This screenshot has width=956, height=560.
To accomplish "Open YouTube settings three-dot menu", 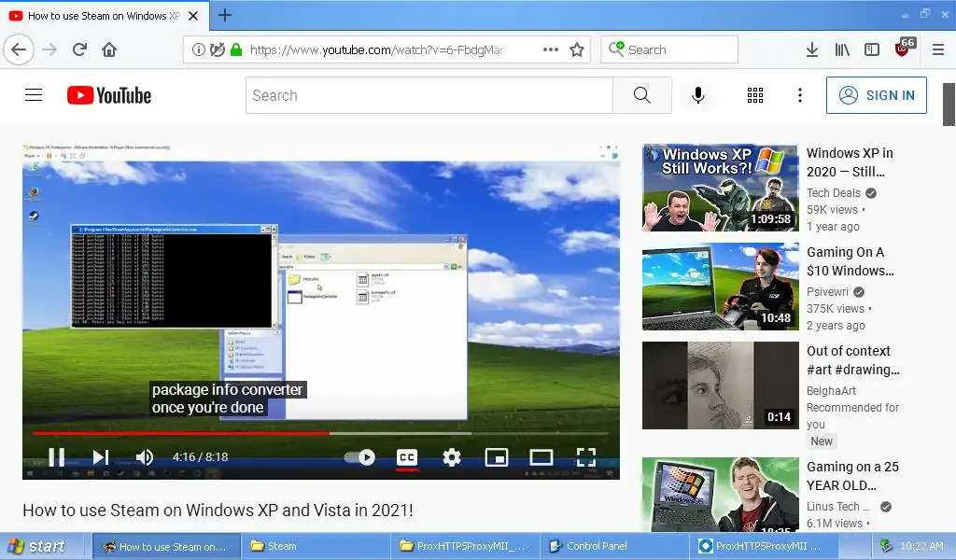I will click(800, 95).
